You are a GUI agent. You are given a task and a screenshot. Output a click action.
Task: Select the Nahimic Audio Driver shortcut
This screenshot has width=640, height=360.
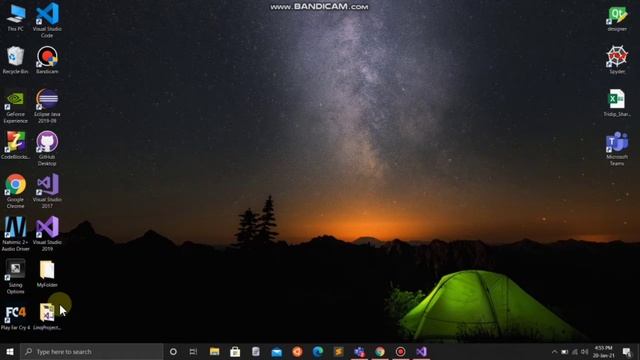pos(16,234)
